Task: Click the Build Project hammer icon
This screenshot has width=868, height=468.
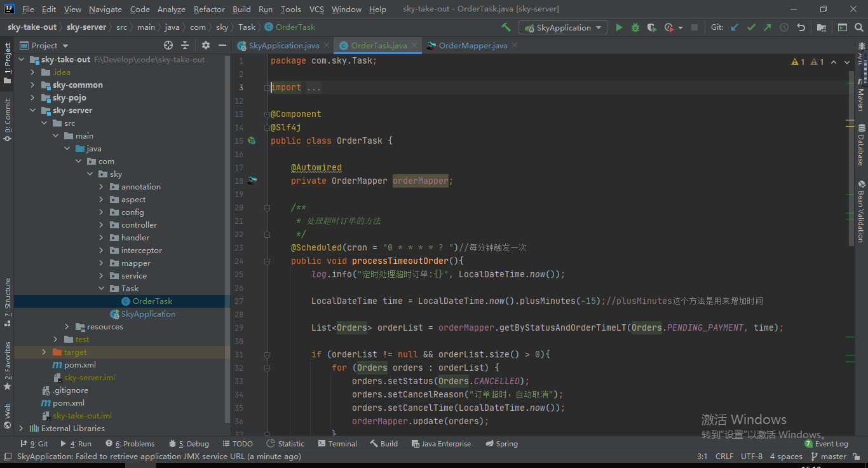Action: (x=506, y=27)
